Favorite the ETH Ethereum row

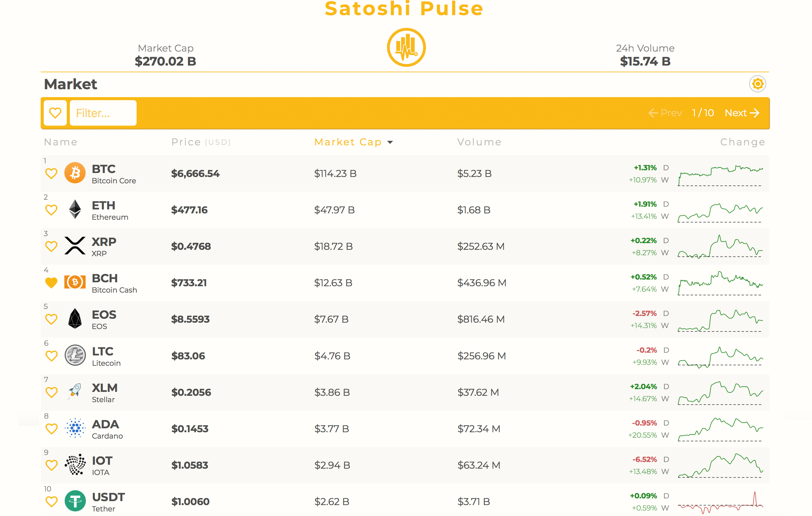click(x=51, y=209)
